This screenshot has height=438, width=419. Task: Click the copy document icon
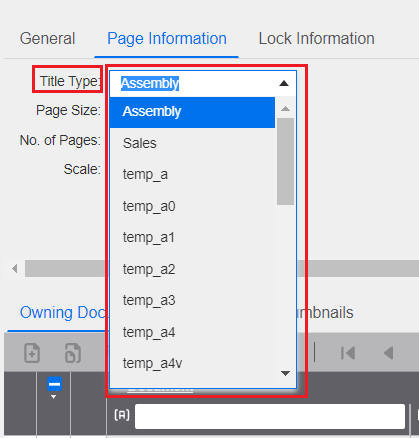(x=73, y=353)
